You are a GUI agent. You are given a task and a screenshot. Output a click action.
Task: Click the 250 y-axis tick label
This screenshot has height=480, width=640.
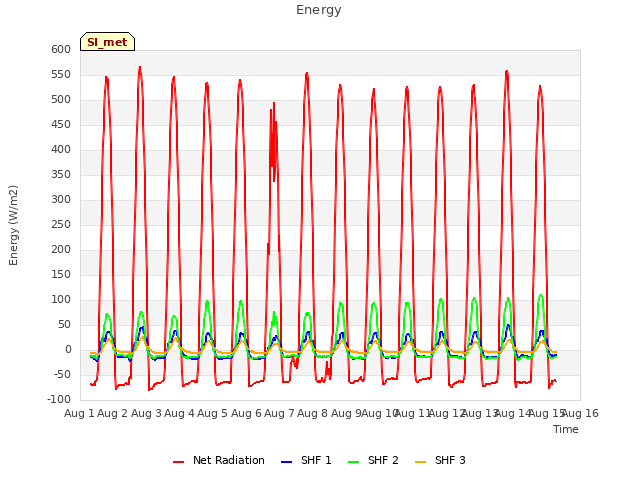click(x=61, y=224)
